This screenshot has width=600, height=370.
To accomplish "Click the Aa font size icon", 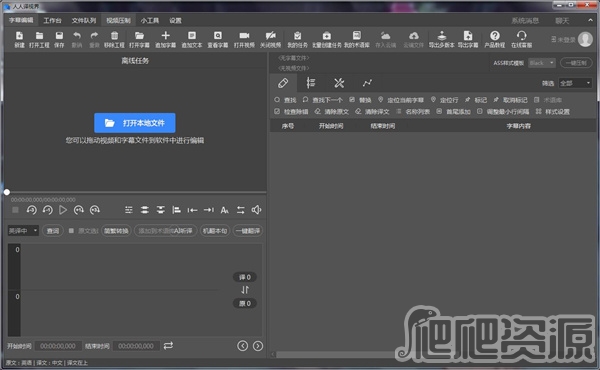I will [x=225, y=210].
